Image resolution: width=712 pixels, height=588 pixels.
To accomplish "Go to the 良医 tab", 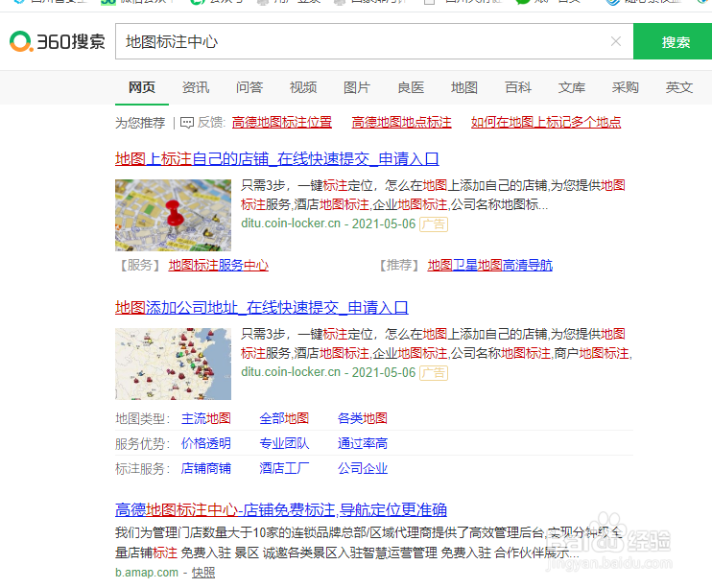I will click(411, 87).
